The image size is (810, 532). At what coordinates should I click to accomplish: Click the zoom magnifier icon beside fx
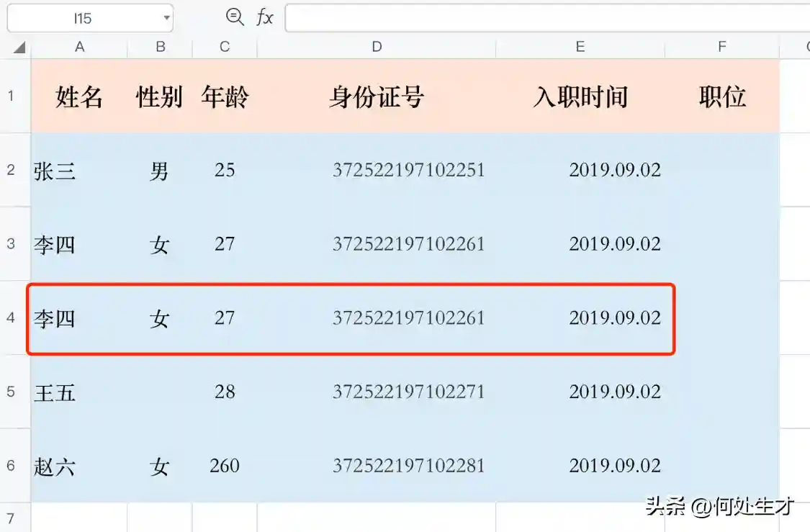click(235, 17)
